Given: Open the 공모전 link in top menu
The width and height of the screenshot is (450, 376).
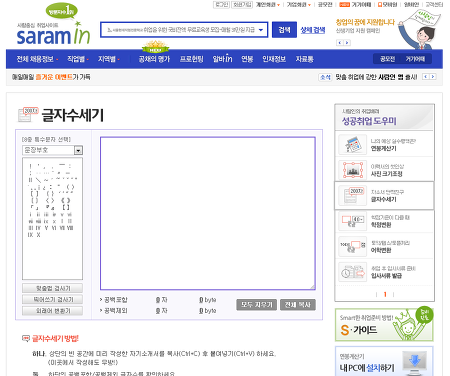Looking at the screenshot, I should (325, 5).
